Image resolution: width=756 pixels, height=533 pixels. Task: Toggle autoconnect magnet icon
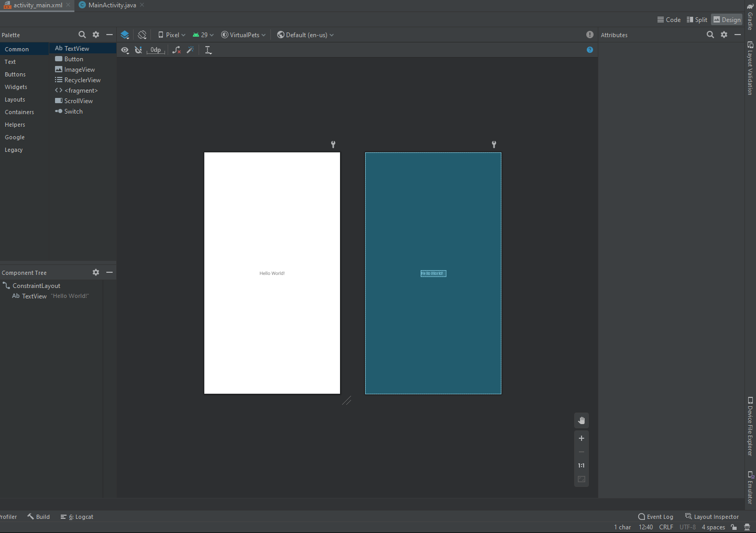tap(138, 50)
